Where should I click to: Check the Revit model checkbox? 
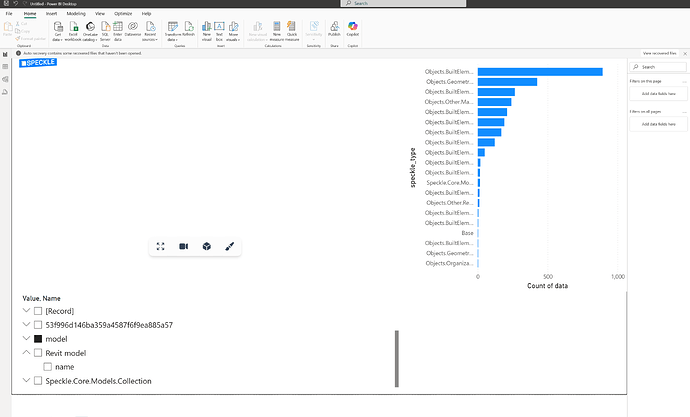pos(38,353)
